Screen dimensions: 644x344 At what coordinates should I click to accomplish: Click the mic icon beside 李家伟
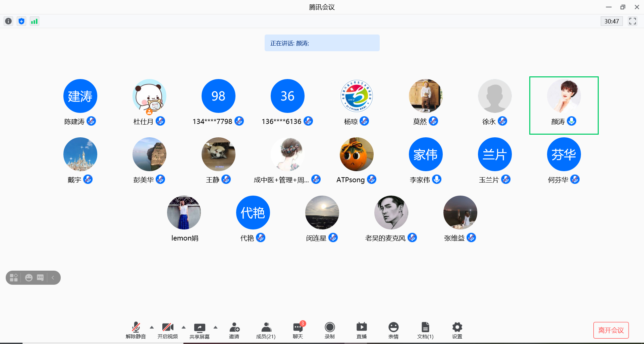437,179
